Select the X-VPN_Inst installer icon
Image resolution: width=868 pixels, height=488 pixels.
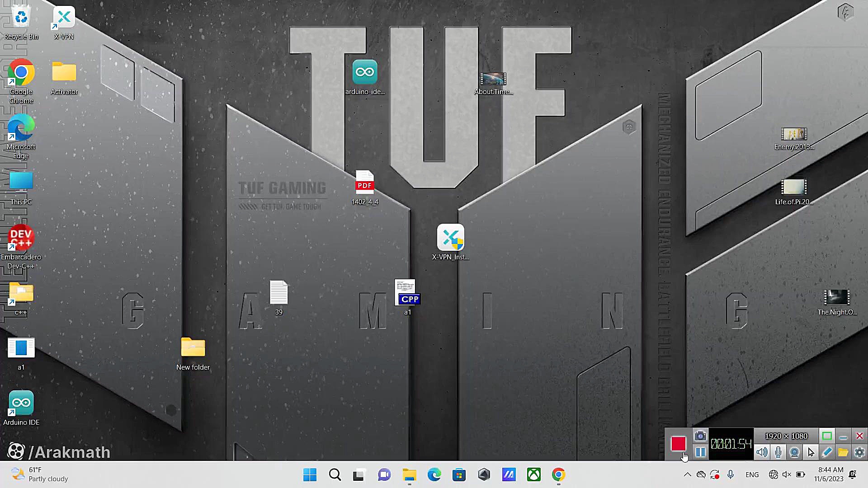point(450,243)
